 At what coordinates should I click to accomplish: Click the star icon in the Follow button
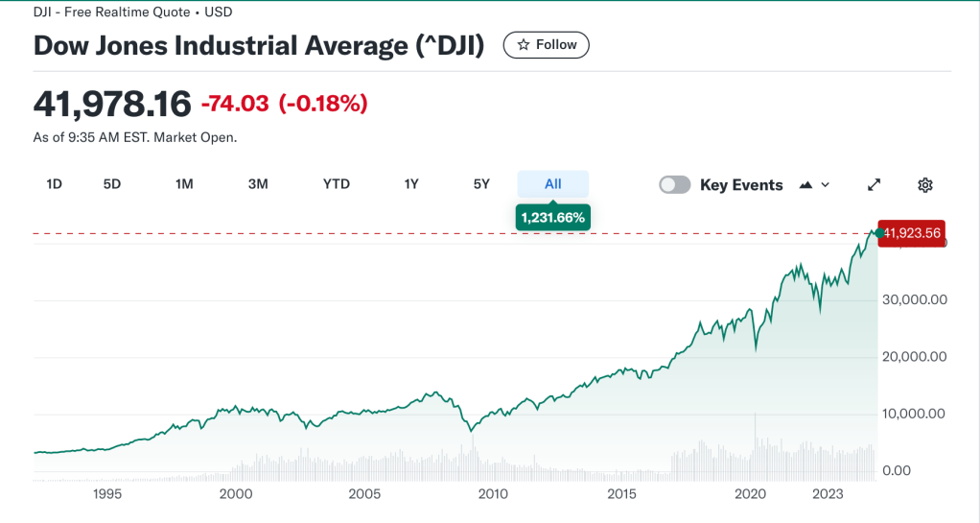pyautogui.click(x=524, y=45)
